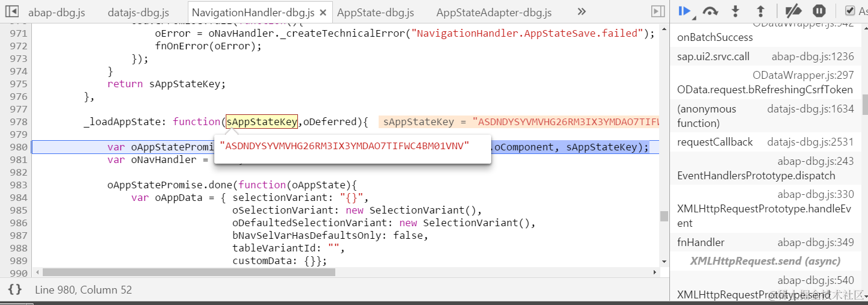Open abap-dbg.js:1236 source link
Screen dimensions: 868x305
(x=813, y=57)
